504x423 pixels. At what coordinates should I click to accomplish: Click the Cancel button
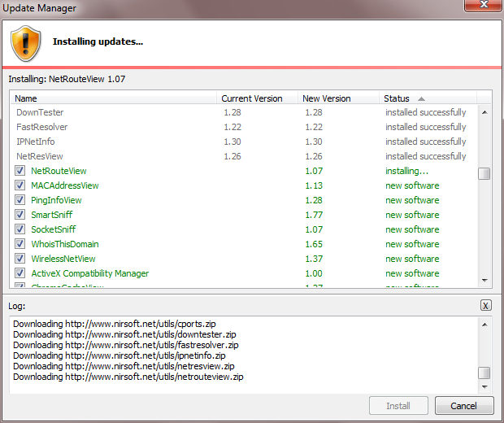[464, 406]
